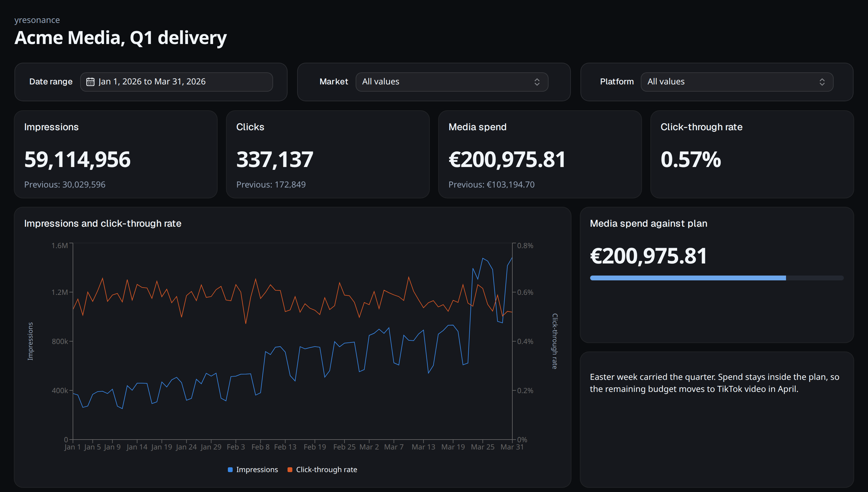The height and width of the screenshot is (492, 868).
Task: Click Previous: €103,194.70 text
Action: [x=491, y=184]
